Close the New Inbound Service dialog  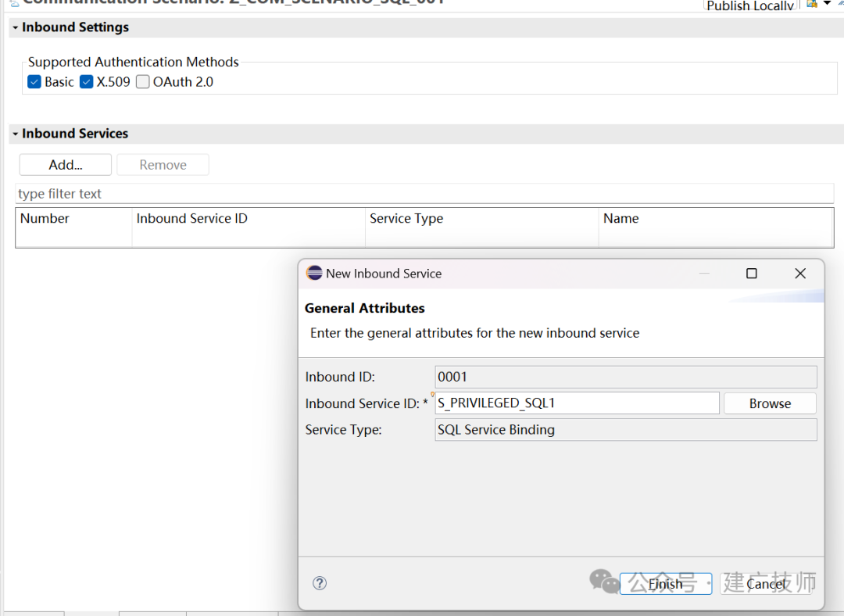click(800, 274)
